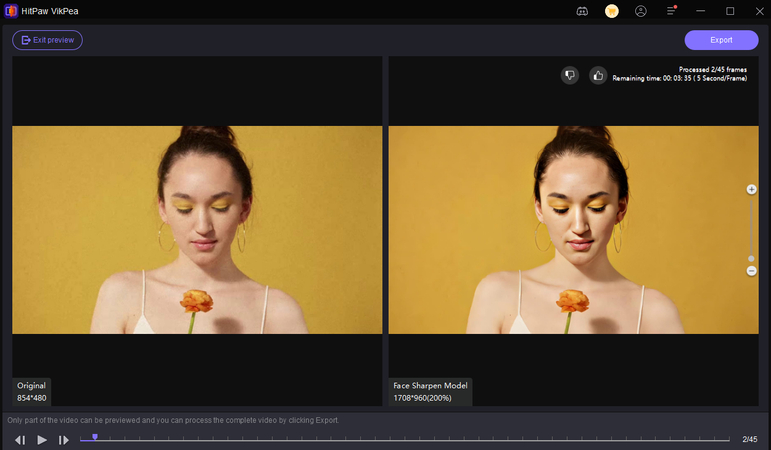771x450 pixels.
Task: Click the 2/45 frame counter
Action: coord(750,440)
